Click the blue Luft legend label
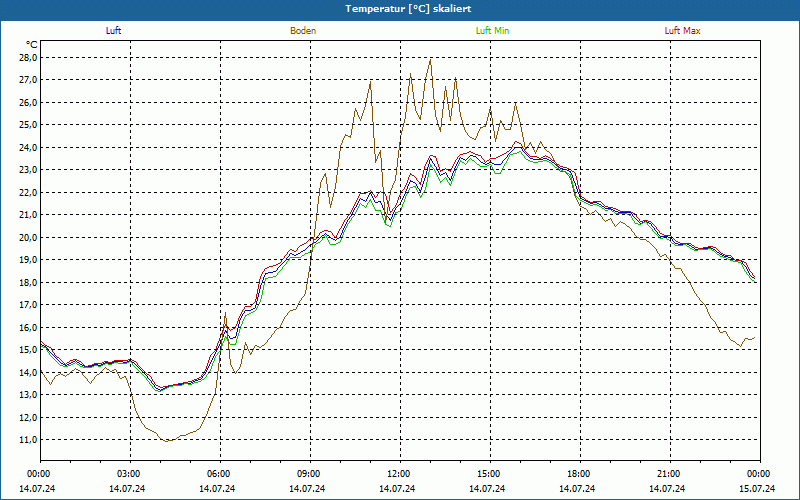 (113, 31)
